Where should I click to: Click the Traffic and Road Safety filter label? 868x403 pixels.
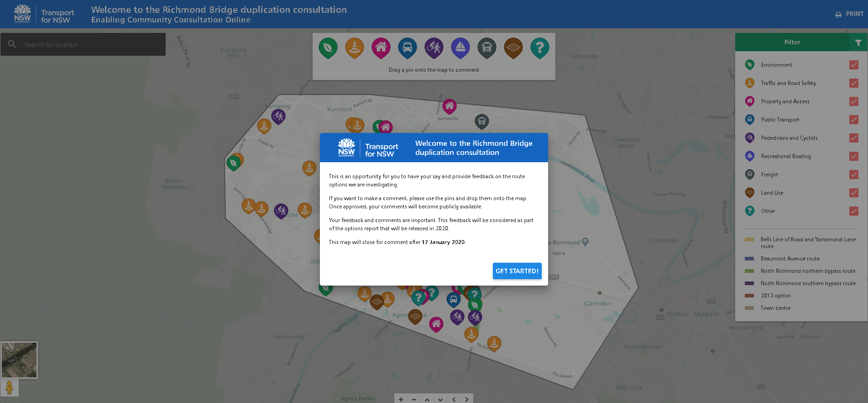(789, 83)
